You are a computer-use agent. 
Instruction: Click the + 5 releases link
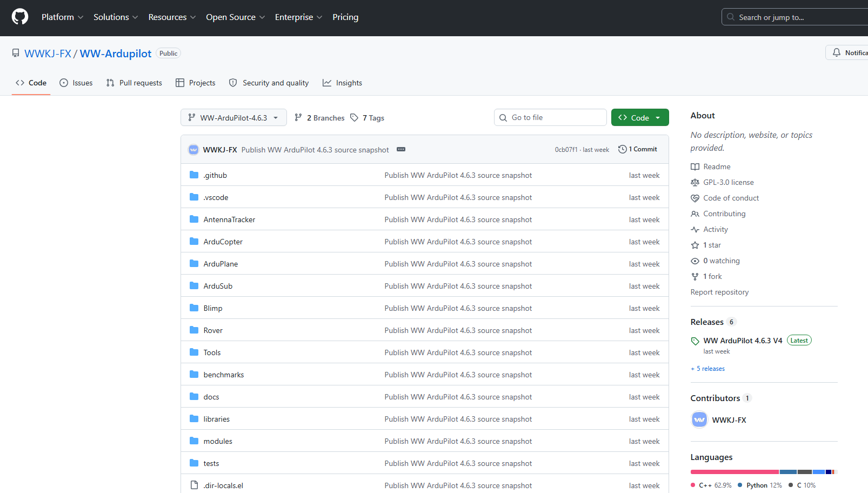pyautogui.click(x=708, y=369)
